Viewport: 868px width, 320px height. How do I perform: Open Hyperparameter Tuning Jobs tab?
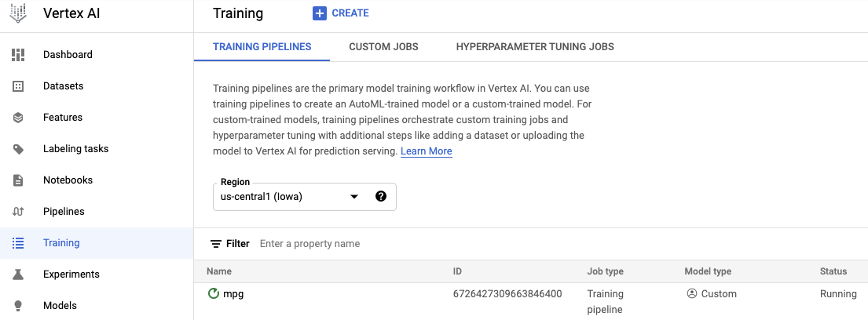535,47
